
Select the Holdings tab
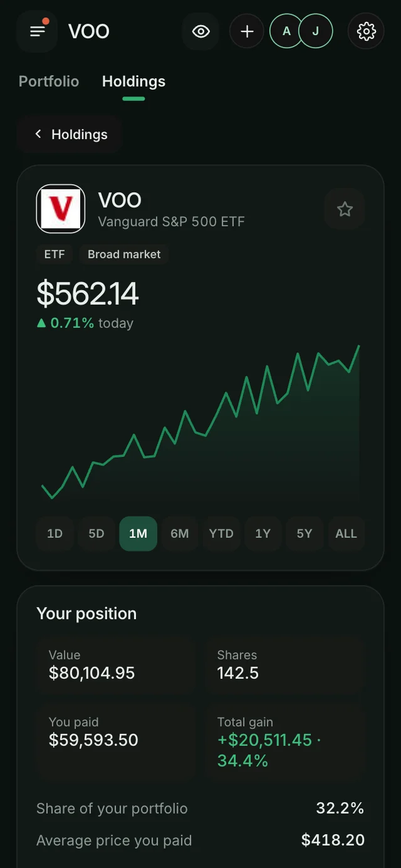(133, 81)
